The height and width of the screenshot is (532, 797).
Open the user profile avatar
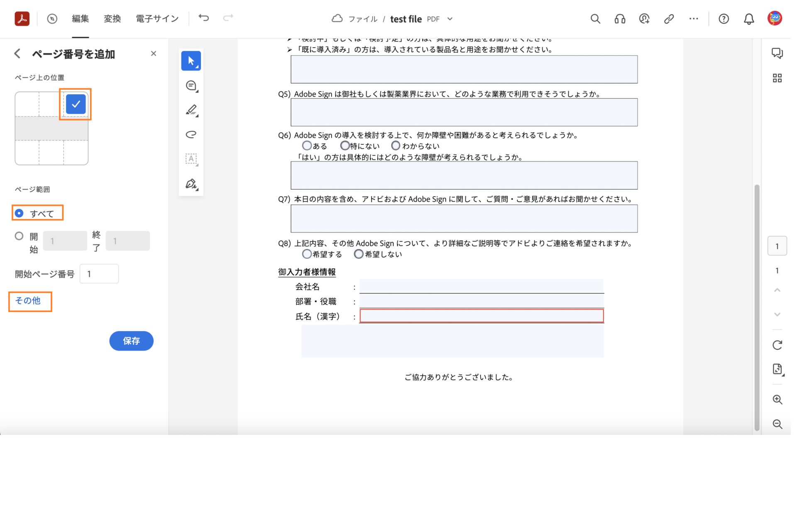[x=775, y=18]
